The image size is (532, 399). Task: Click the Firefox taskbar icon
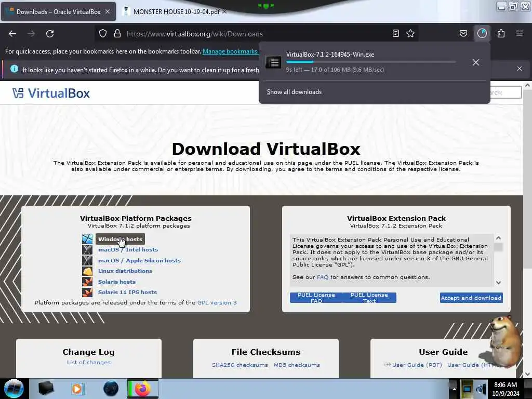pyautogui.click(x=143, y=389)
